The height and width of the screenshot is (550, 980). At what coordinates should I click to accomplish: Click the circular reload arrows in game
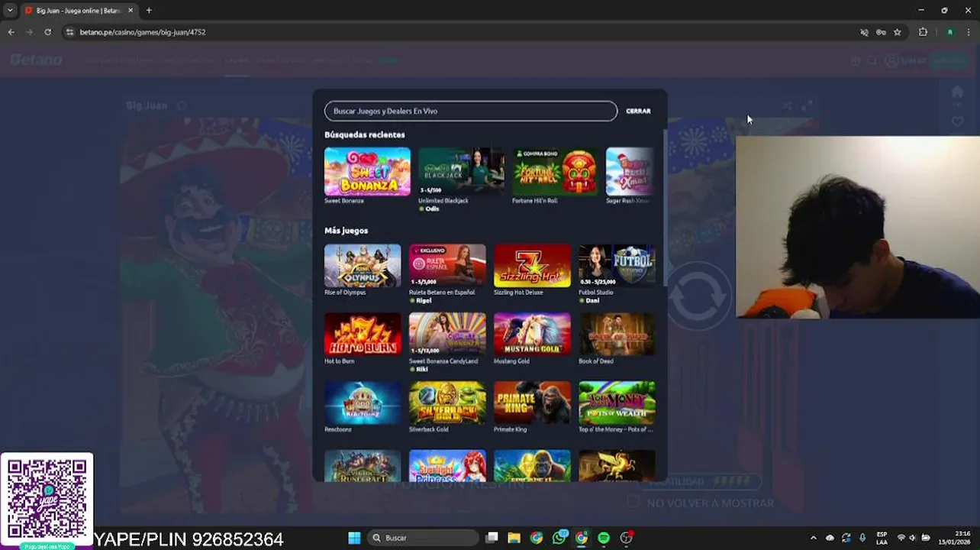coord(698,296)
